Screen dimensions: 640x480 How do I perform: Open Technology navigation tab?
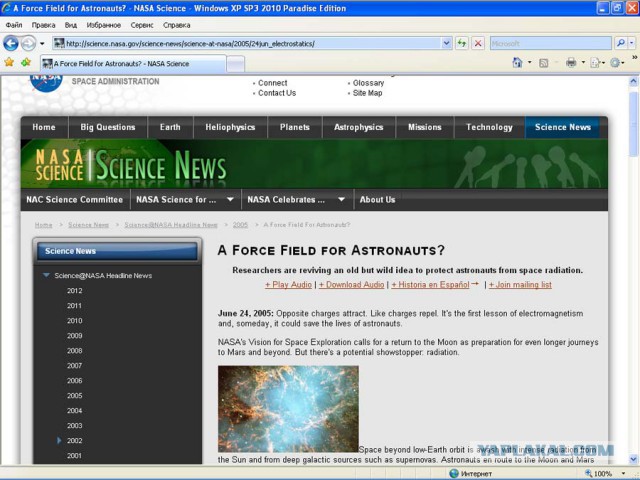pyautogui.click(x=489, y=127)
